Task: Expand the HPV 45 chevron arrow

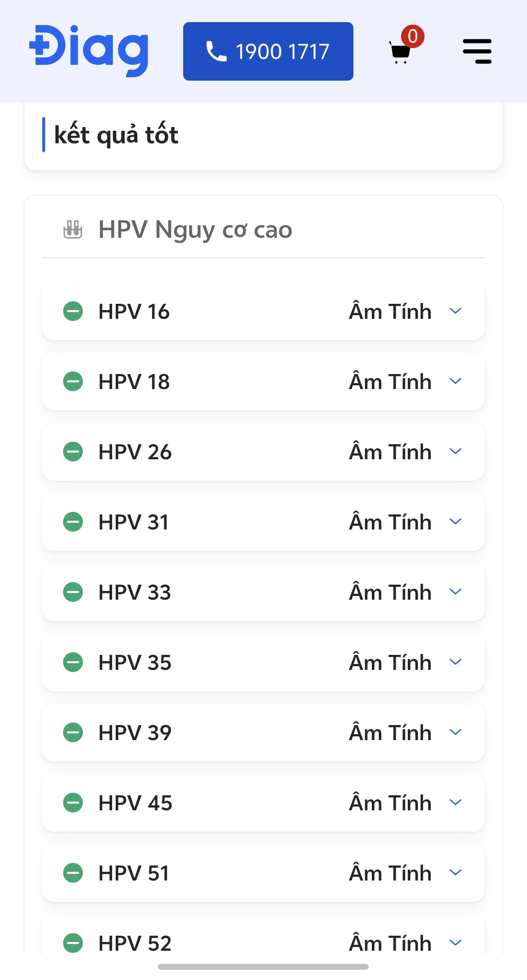Action: (x=455, y=802)
